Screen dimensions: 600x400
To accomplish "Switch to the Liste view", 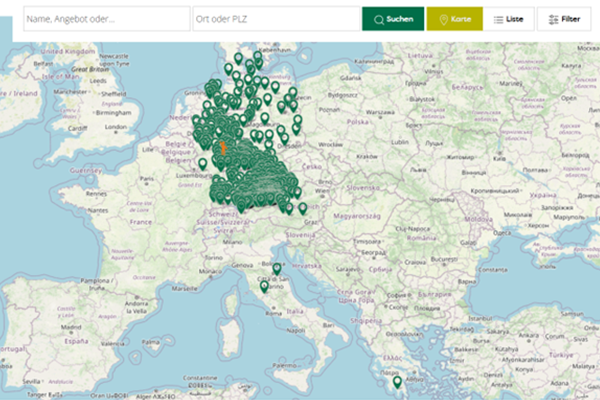I will point(509,19).
